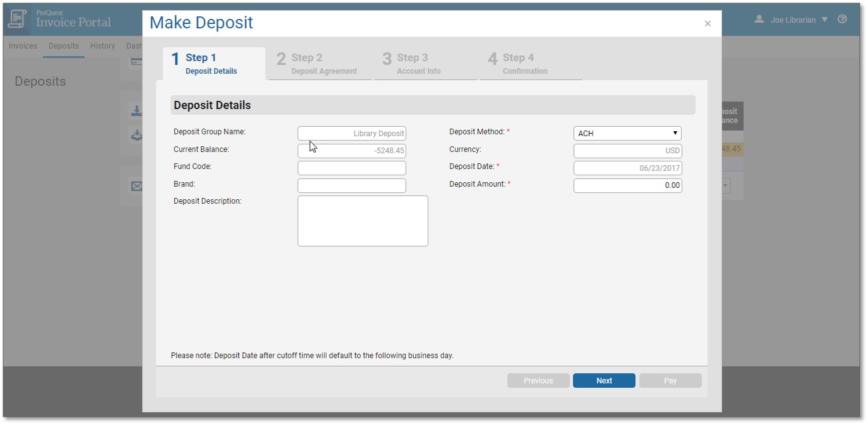Image resolution: width=868 pixels, height=425 pixels.
Task: Click inside the Deposit Description text area
Action: 363,221
